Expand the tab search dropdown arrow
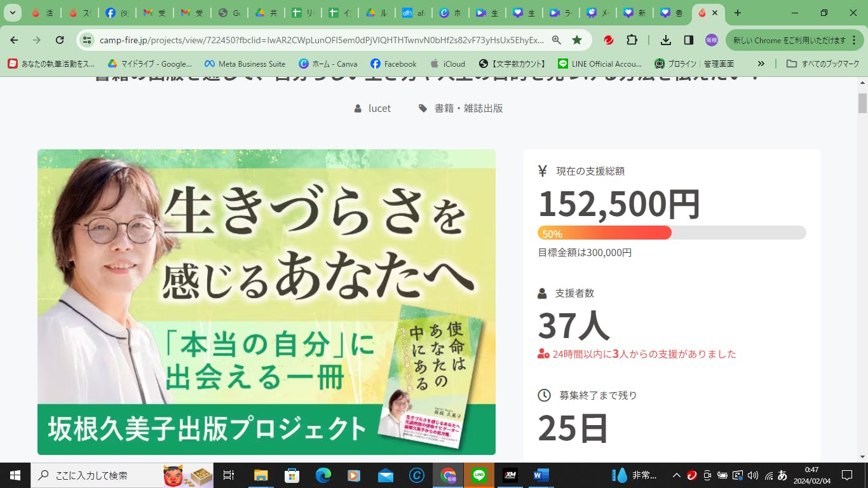Viewport: 868px width, 488px height. tap(13, 13)
